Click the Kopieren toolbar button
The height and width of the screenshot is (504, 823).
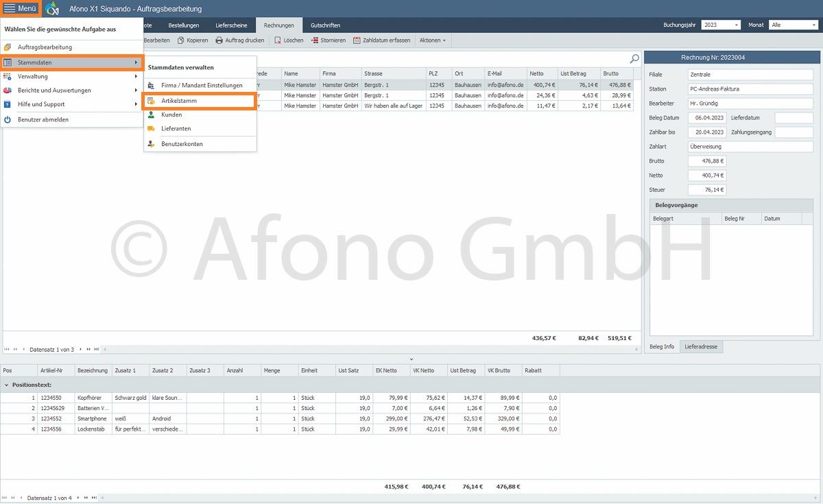pos(193,40)
